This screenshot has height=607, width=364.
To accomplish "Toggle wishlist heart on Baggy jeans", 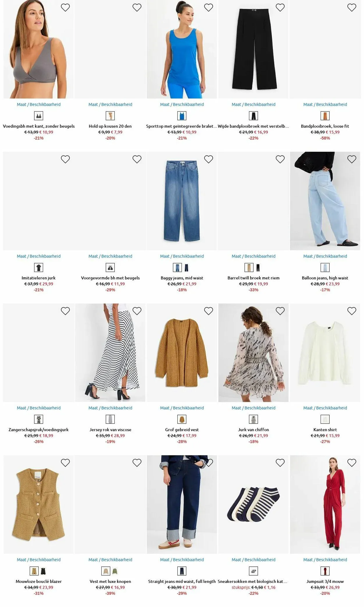I will [x=208, y=159].
